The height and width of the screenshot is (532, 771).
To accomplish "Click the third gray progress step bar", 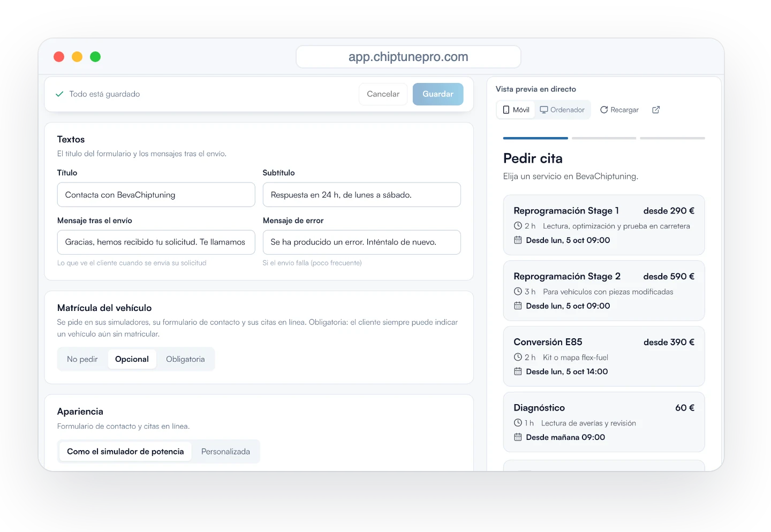I will 672,138.
